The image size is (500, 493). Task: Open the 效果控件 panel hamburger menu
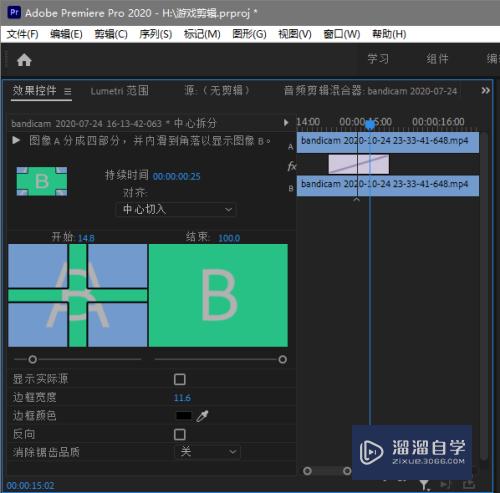coord(68,91)
